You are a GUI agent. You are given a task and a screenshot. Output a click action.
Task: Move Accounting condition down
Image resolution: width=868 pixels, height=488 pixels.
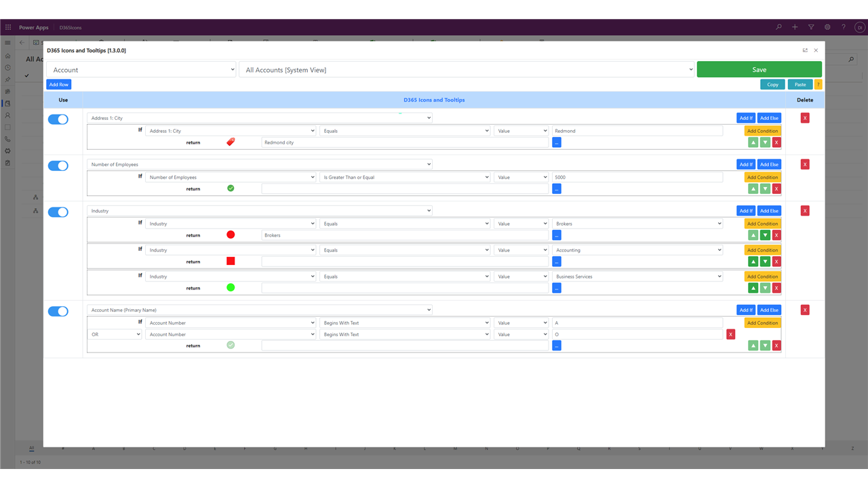pyautogui.click(x=765, y=262)
